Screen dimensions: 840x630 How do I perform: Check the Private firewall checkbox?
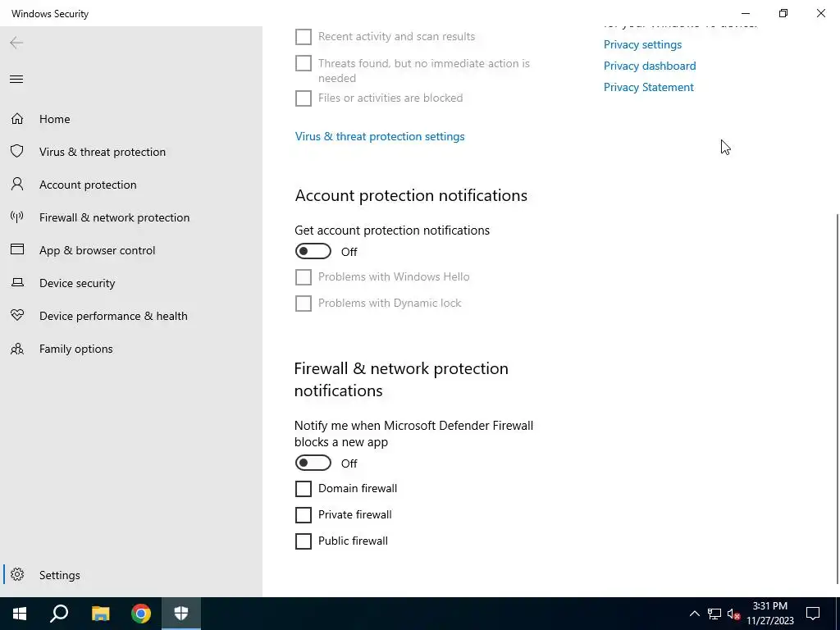(304, 515)
